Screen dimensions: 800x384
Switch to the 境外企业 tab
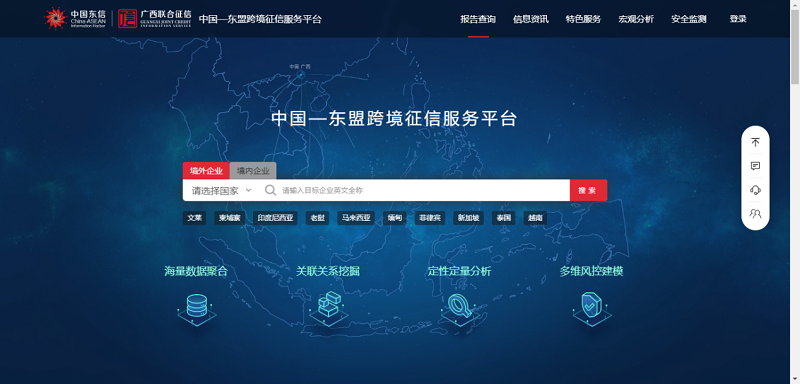206,171
